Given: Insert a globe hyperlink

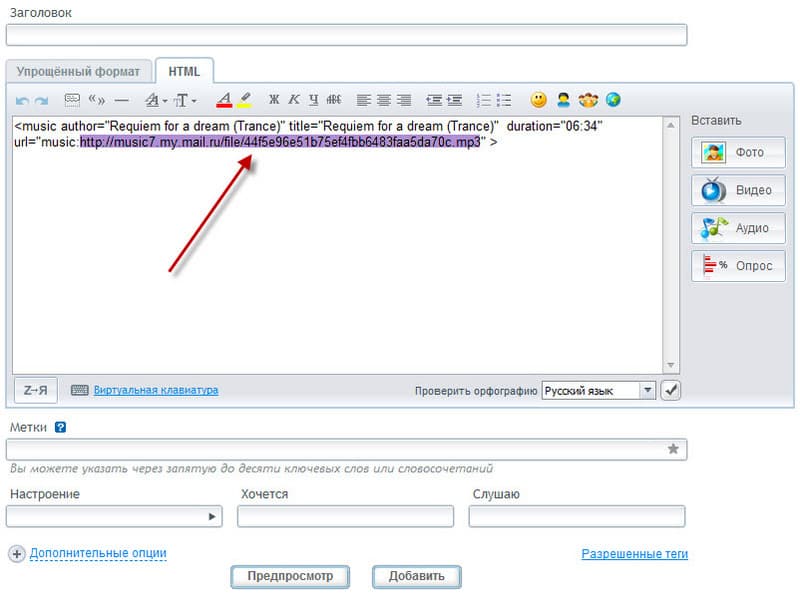Looking at the screenshot, I should click(x=613, y=99).
